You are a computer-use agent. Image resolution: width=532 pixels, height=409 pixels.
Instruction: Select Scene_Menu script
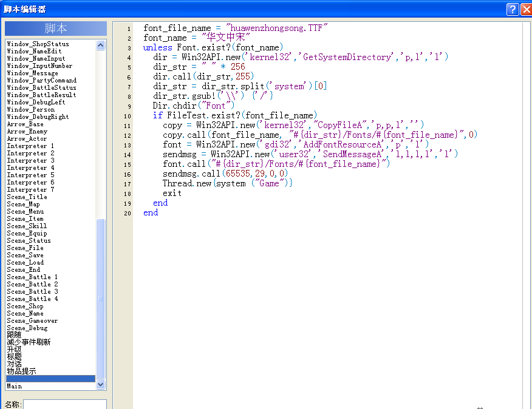26,211
